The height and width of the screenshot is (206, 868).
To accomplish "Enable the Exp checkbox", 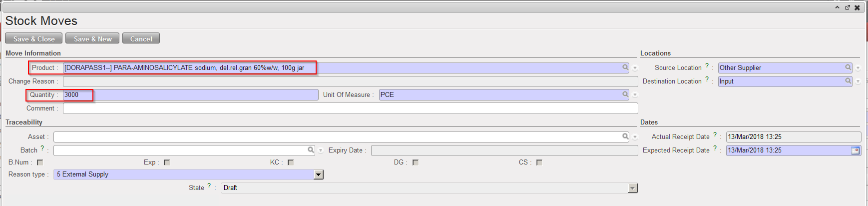I will (167, 162).
